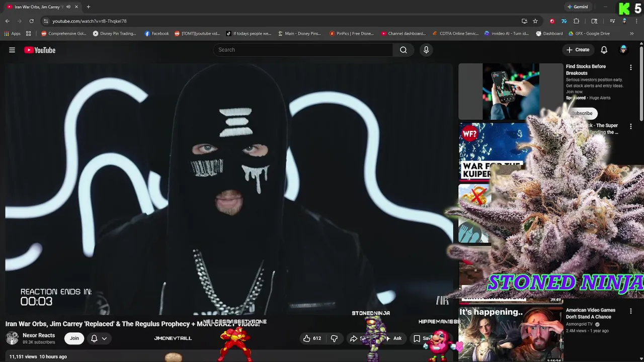Start voice search with microphone icon
Viewport: 644px width, 362px height.
tap(426, 50)
